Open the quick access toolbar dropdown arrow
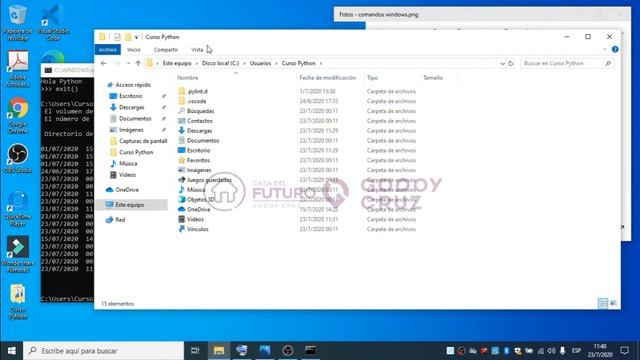The image size is (640, 360). [136, 37]
